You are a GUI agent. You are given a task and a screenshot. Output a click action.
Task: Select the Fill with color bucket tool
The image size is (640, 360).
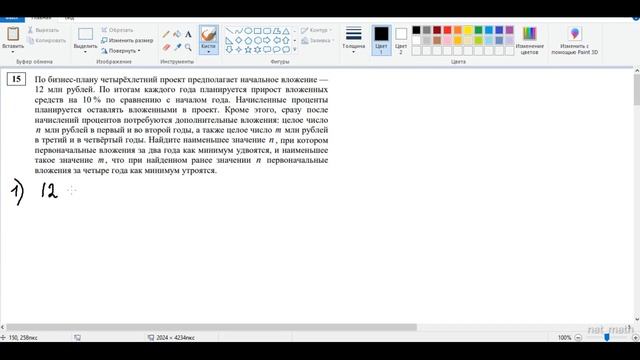177,34
